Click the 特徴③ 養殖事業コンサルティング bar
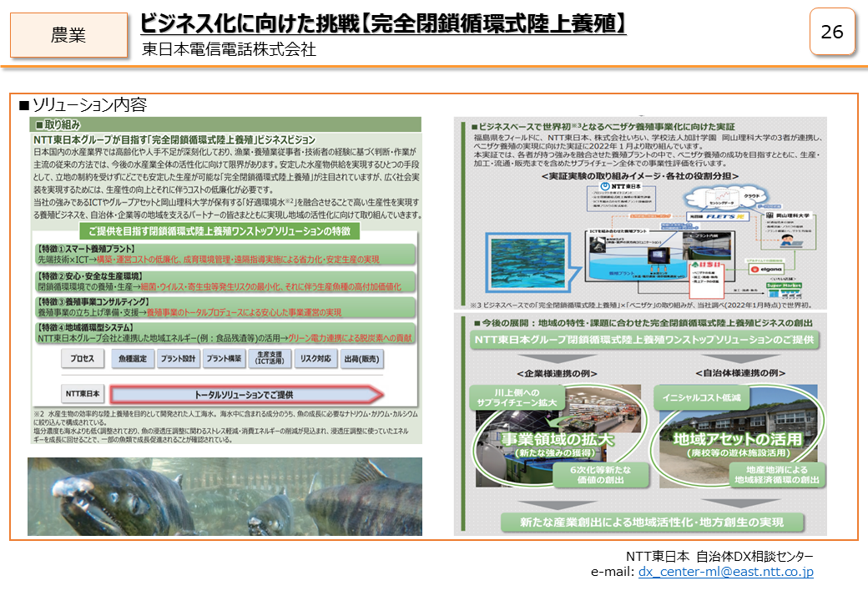 click(226, 308)
